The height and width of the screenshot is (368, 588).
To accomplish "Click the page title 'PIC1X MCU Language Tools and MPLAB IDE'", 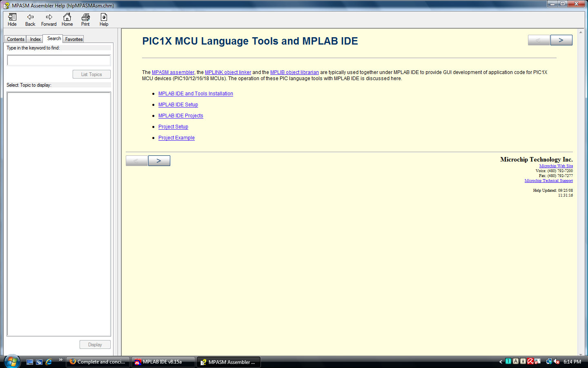I will pos(250,41).
